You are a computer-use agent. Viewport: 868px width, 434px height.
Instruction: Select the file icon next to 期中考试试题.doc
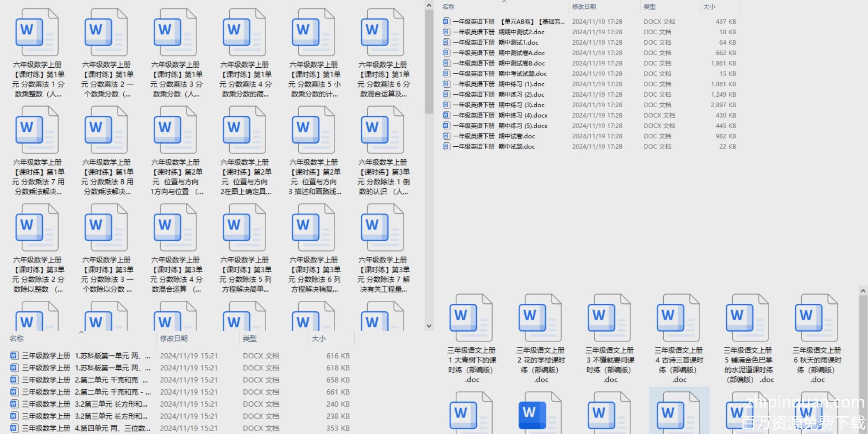(x=446, y=74)
